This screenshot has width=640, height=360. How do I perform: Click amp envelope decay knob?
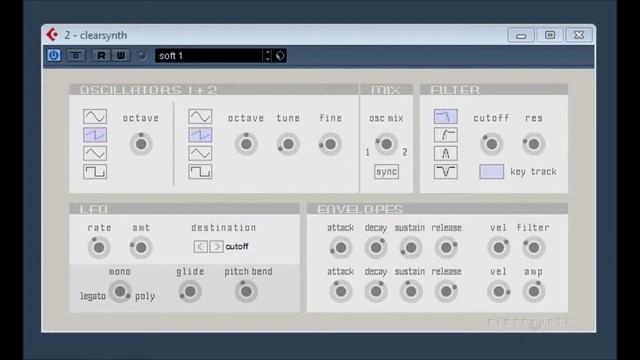pyautogui.click(x=376, y=291)
